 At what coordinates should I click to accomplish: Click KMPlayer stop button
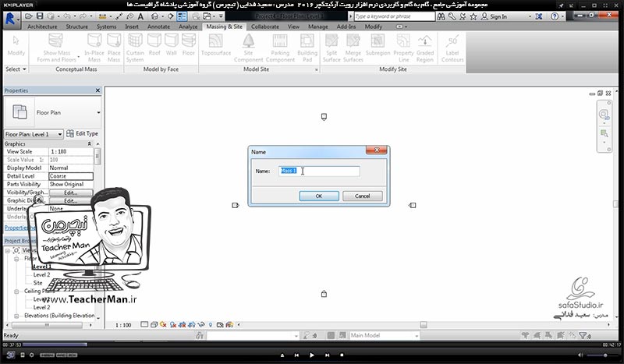[342, 355]
